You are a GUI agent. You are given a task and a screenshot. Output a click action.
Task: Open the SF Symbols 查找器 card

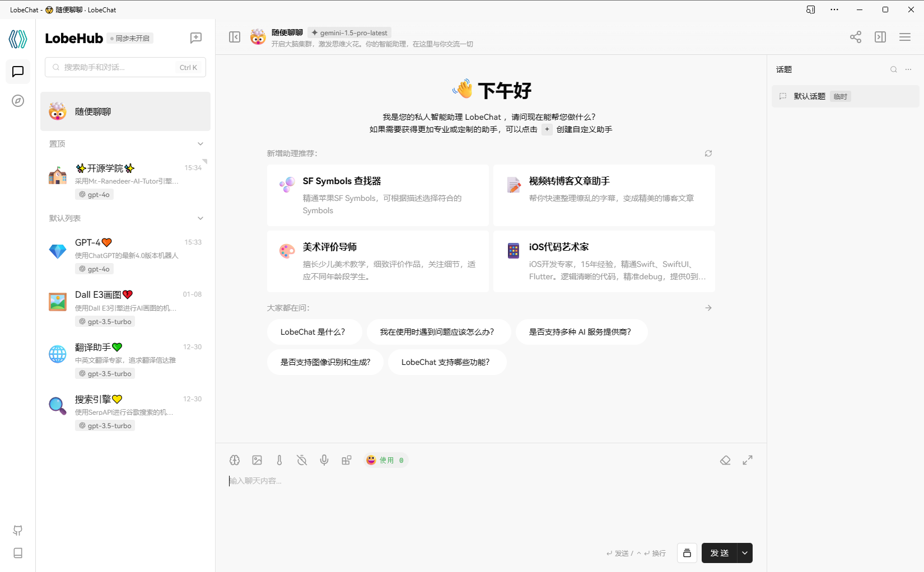pos(378,195)
